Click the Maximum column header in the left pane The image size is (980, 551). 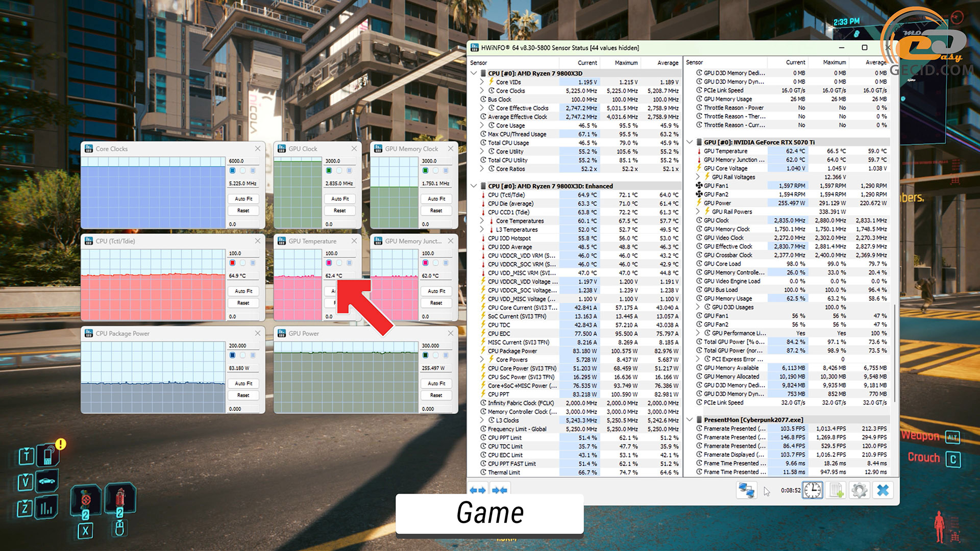626,63
